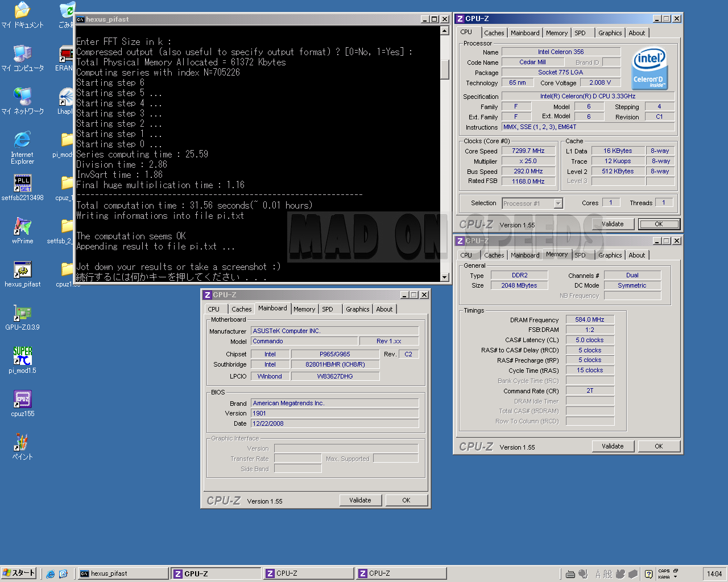The image size is (728, 582).
Task: Open Memory tab in the Mainboard CPU-Z window
Action: coord(304,309)
